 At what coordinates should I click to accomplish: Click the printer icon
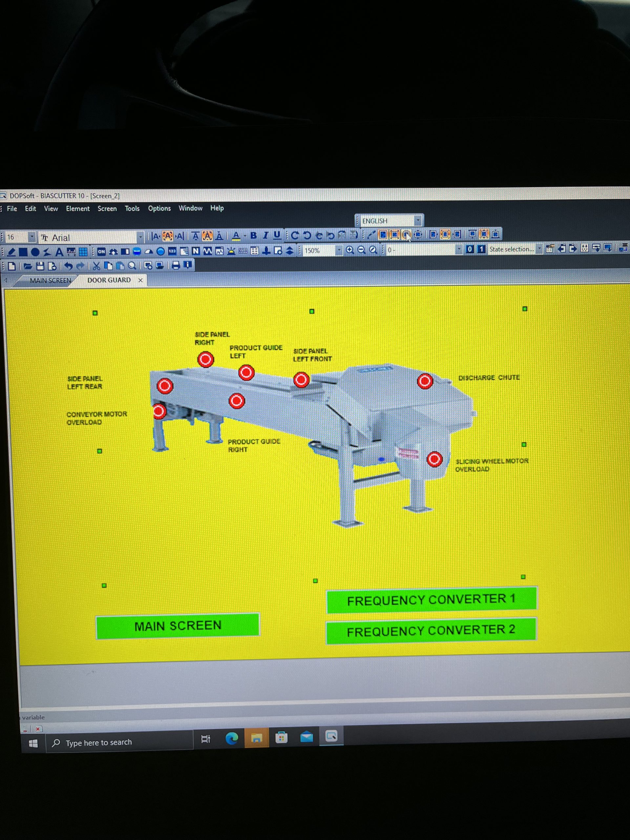point(176,265)
